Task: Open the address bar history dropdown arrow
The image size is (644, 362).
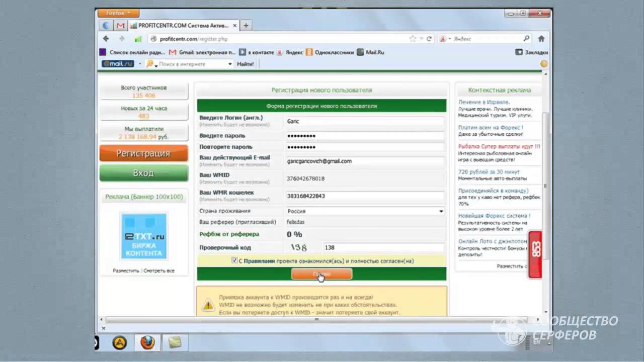Action: click(x=421, y=39)
